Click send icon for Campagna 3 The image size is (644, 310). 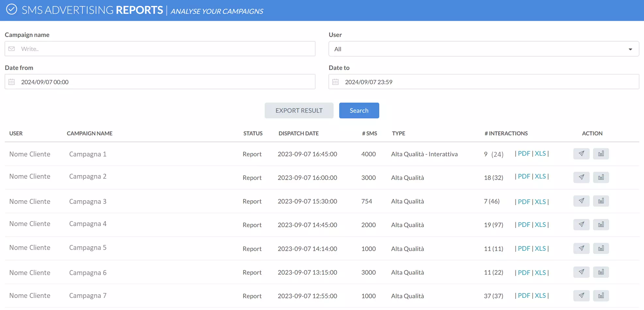(581, 201)
